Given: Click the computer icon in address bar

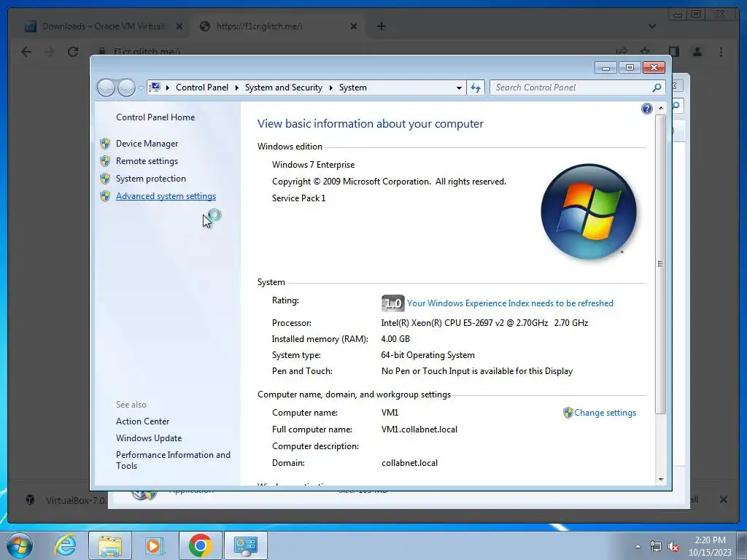Looking at the screenshot, I should [155, 87].
